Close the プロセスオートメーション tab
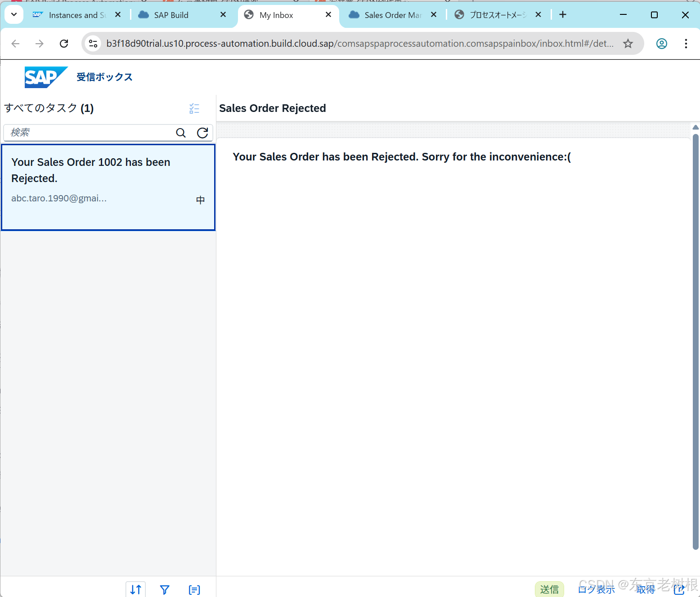Screen dimensions: 700x597 (538, 15)
